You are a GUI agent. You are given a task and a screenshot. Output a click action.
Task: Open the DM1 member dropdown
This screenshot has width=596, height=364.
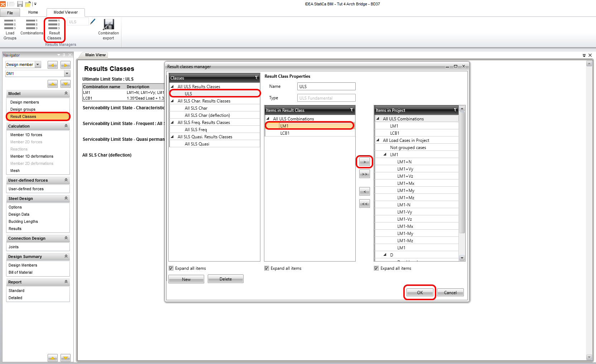click(x=67, y=73)
